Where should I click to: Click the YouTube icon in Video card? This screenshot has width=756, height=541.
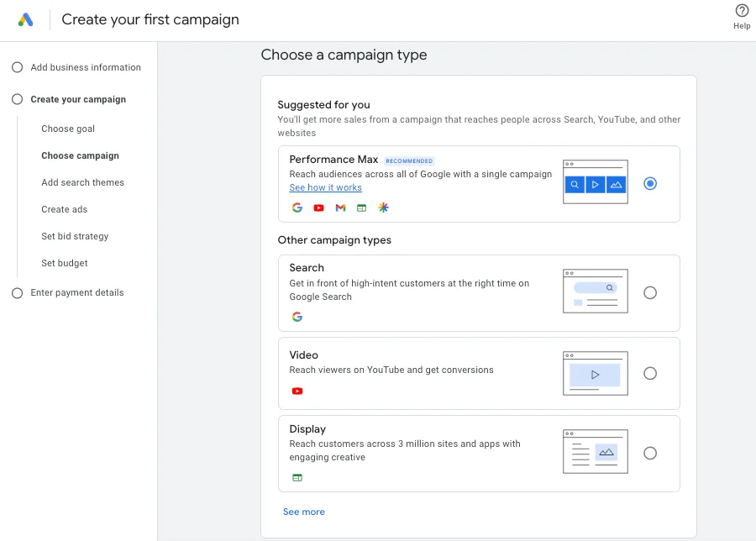point(297,391)
